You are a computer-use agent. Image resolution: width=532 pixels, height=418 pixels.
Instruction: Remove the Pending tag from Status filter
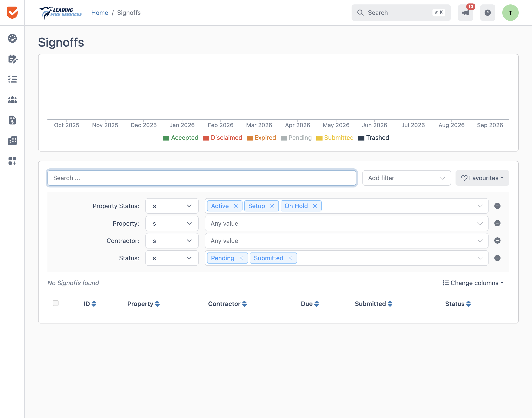pyautogui.click(x=241, y=258)
